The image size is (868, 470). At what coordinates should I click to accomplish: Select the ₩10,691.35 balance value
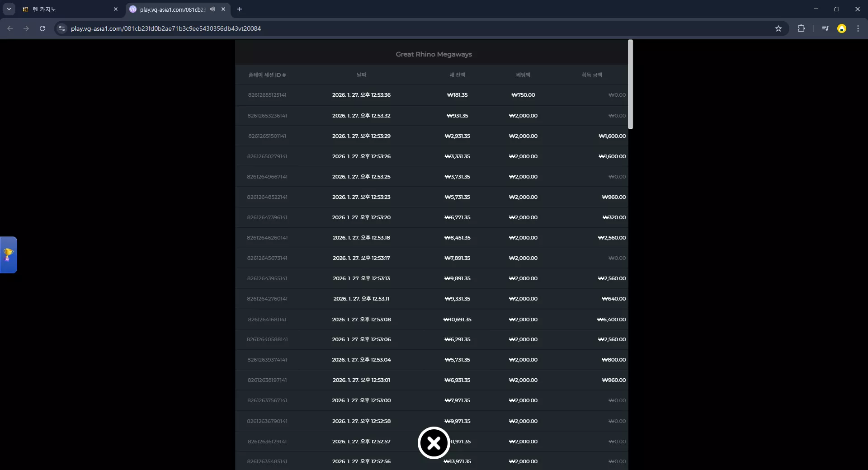click(x=457, y=320)
